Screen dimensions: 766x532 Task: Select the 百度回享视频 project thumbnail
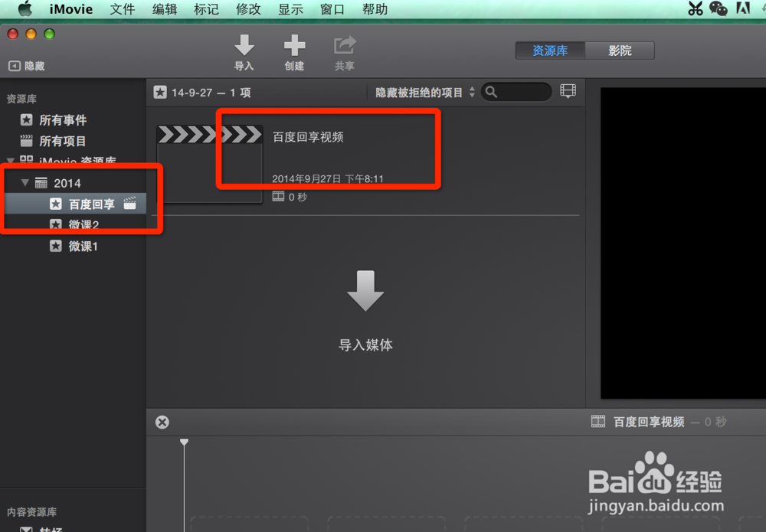(210, 164)
